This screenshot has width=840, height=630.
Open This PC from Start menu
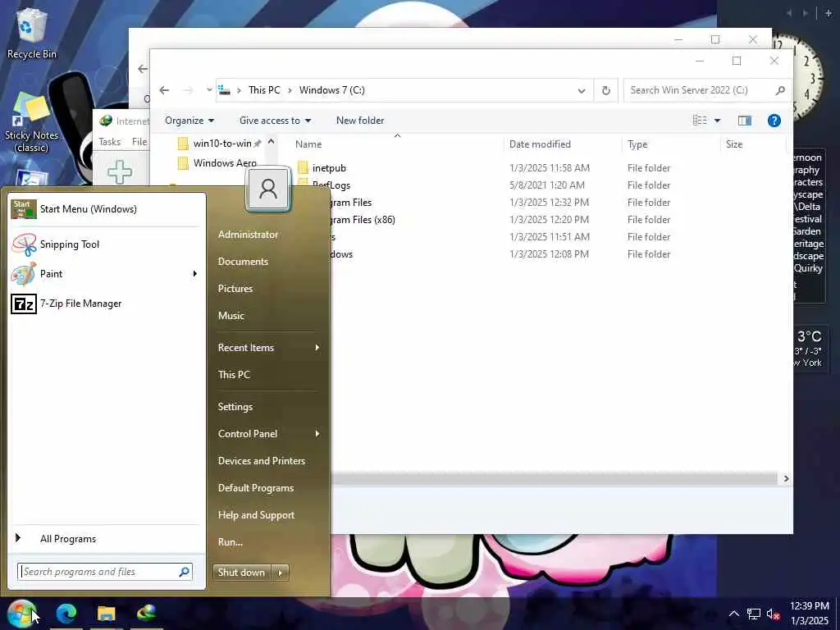[x=234, y=374]
